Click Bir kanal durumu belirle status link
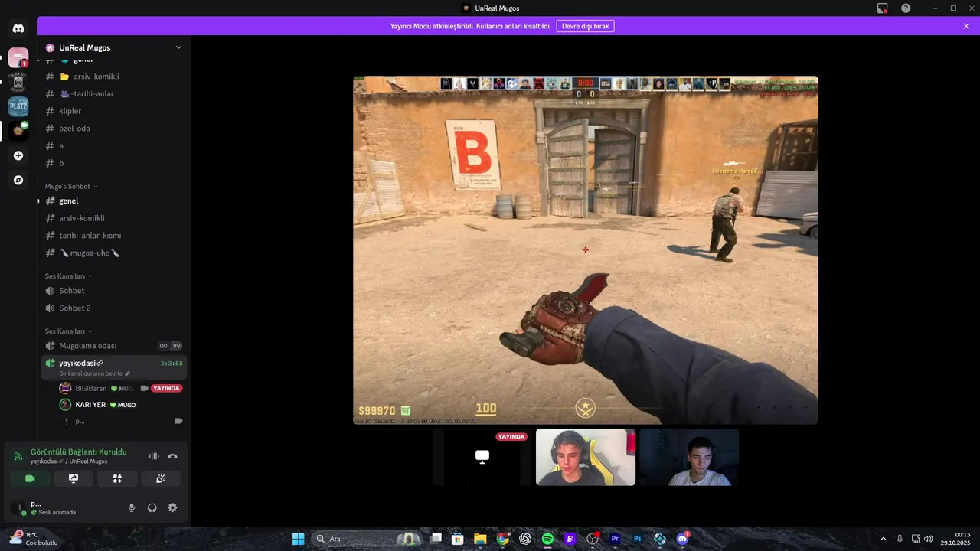The width and height of the screenshot is (980, 551). (x=95, y=373)
